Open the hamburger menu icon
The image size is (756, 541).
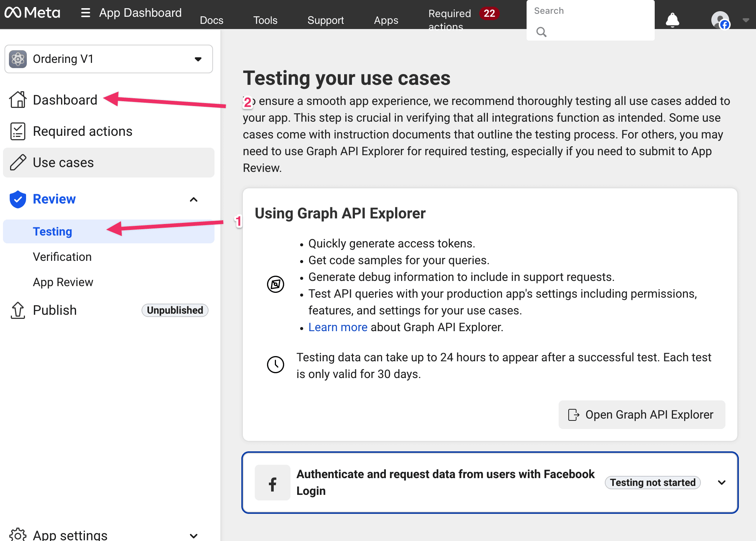coord(86,13)
